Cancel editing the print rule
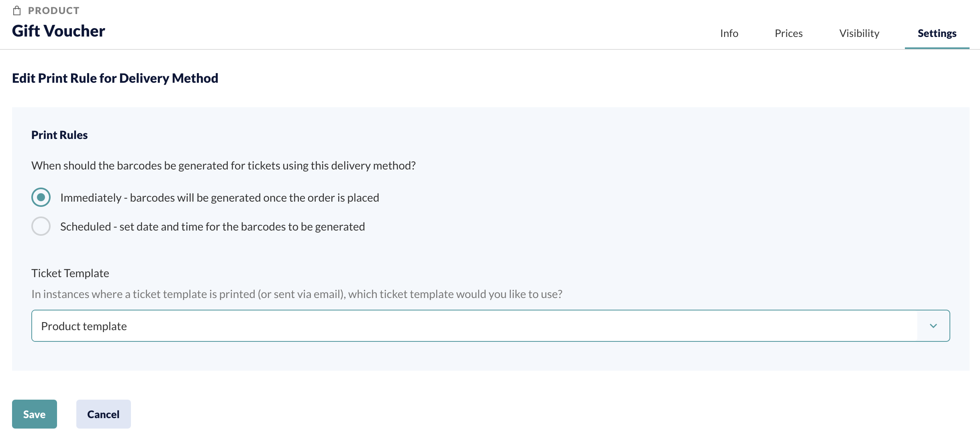The width and height of the screenshot is (980, 437). (104, 414)
